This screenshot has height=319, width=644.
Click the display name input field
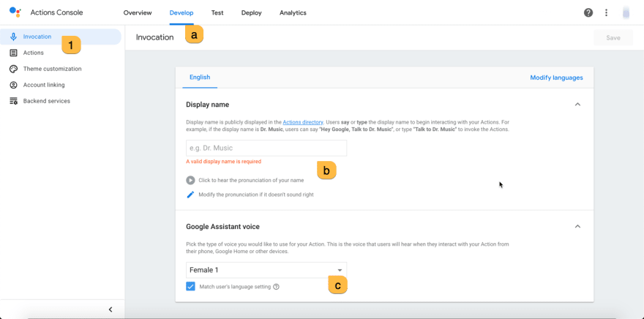pyautogui.click(x=266, y=148)
